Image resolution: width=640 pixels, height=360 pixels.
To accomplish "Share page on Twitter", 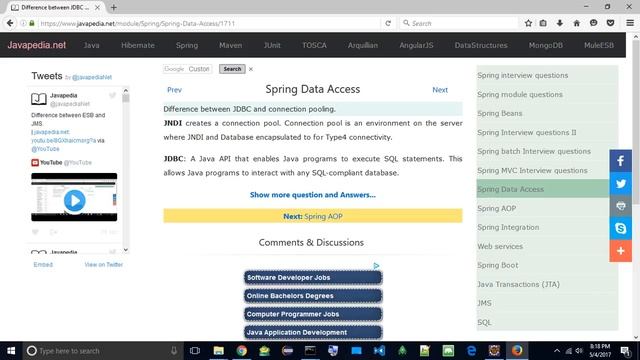I will 620,183.
